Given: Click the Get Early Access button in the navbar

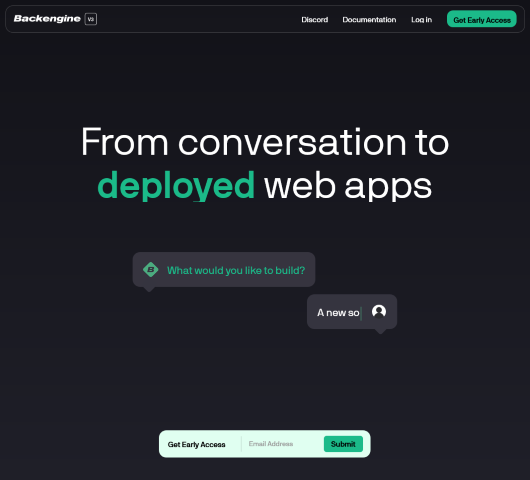Looking at the screenshot, I should click(482, 20).
